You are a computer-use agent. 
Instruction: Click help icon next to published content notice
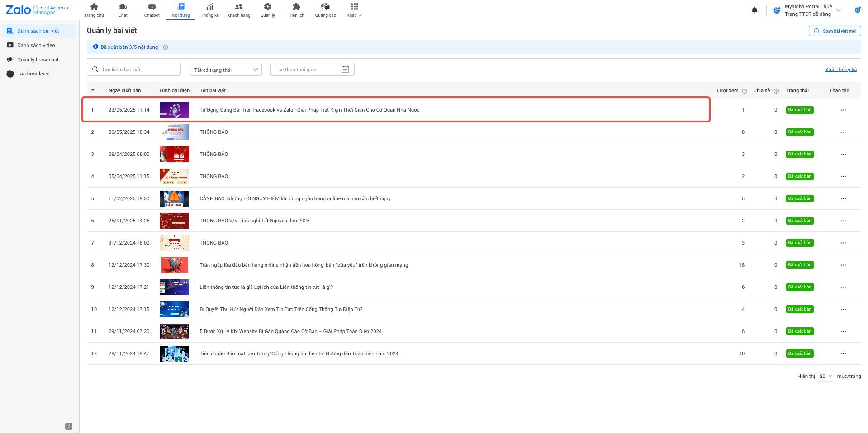click(165, 47)
